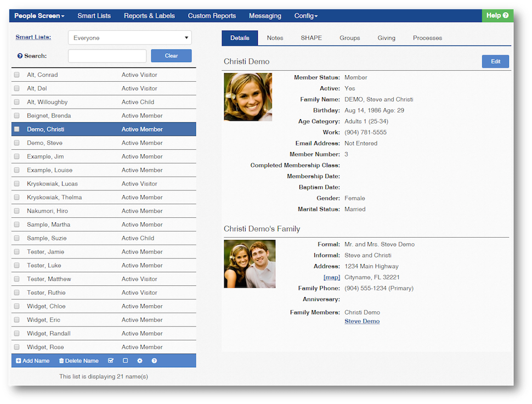Open Reports & Labels menu item
Screen dimensions: 532x404
[x=149, y=16]
